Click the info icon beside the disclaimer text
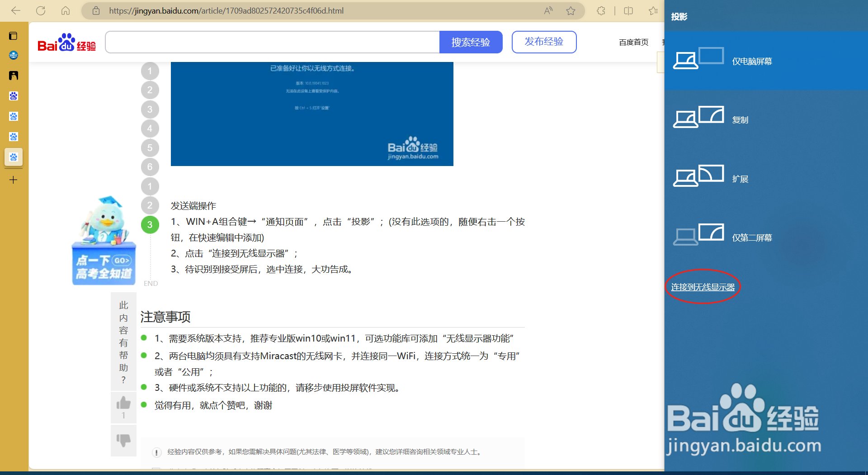This screenshot has width=868, height=475. tap(156, 452)
